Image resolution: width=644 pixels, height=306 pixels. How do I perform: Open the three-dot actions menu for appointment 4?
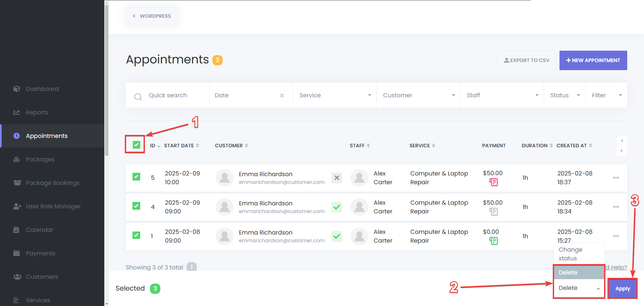pyautogui.click(x=616, y=207)
